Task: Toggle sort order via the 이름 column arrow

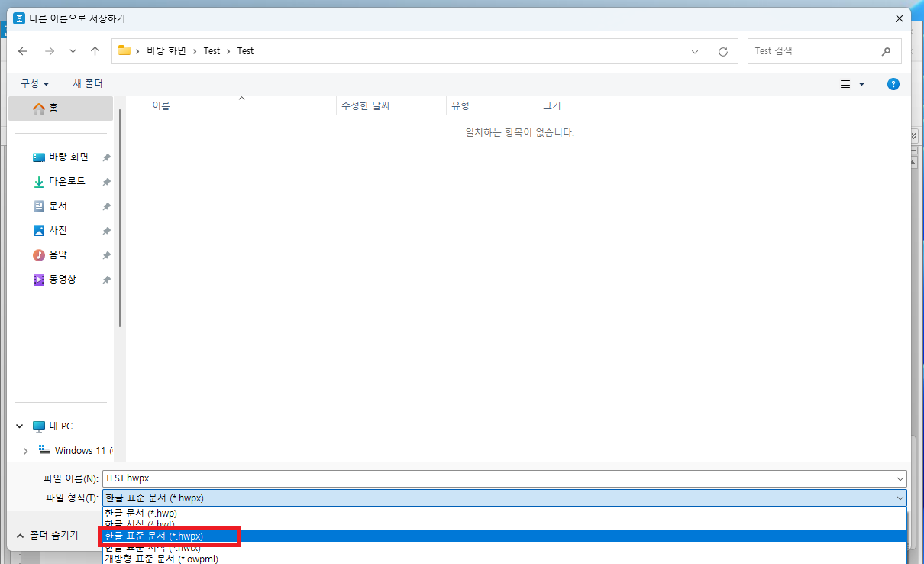Action: [x=241, y=98]
